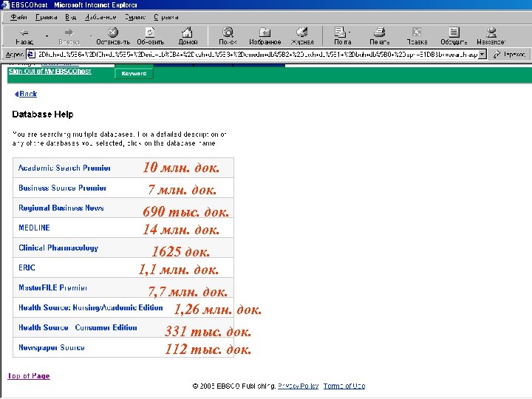Open Health Source: Nursing/Academic Edition link
This screenshot has width=532, height=399.
[91, 307]
